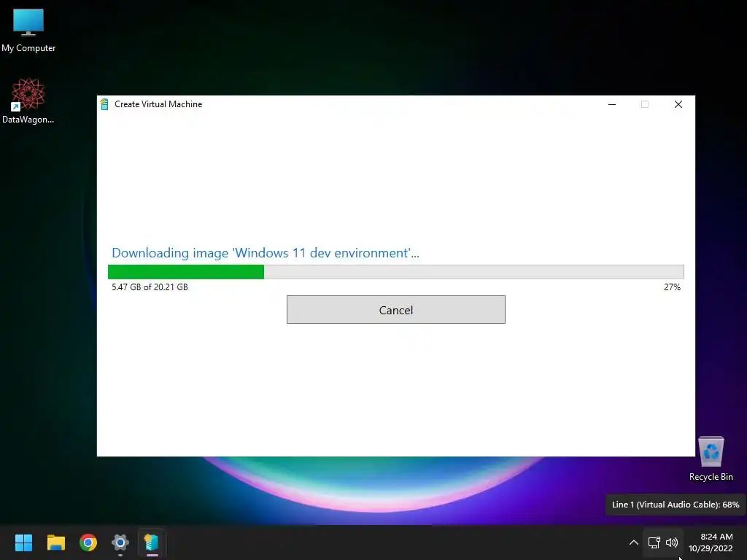
Task: Click the Create Virtual Machine title icon
Action: (104, 104)
